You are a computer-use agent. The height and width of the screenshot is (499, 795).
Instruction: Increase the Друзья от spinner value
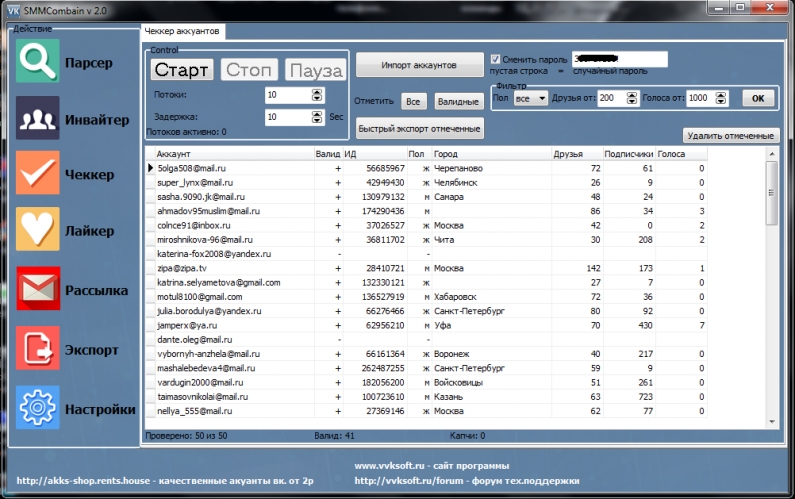coord(632,95)
